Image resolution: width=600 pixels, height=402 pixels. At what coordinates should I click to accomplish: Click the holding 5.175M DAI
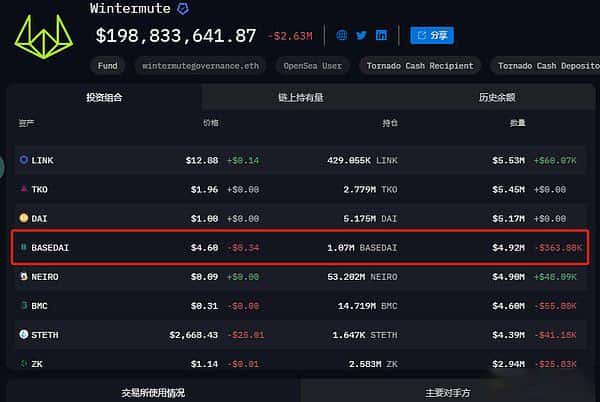(x=370, y=218)
